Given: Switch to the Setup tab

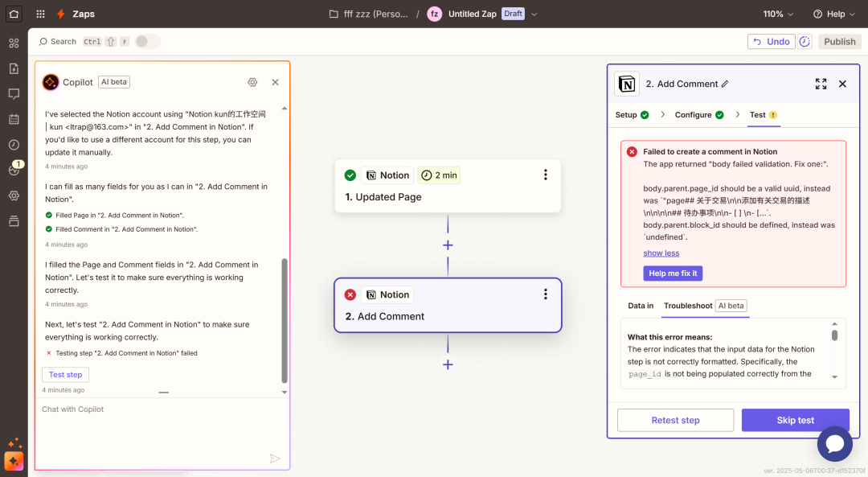Looking at the screenshot, I should click(x=633, y=115).
